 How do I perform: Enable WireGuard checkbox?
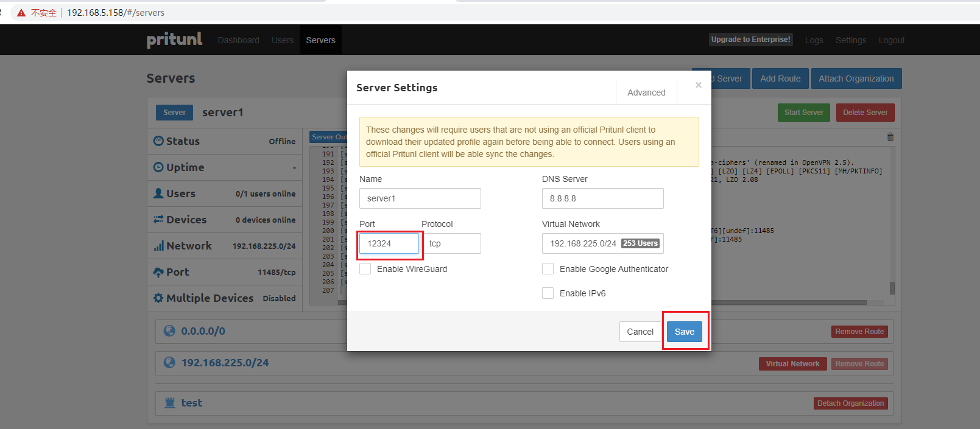pos(365,269)
